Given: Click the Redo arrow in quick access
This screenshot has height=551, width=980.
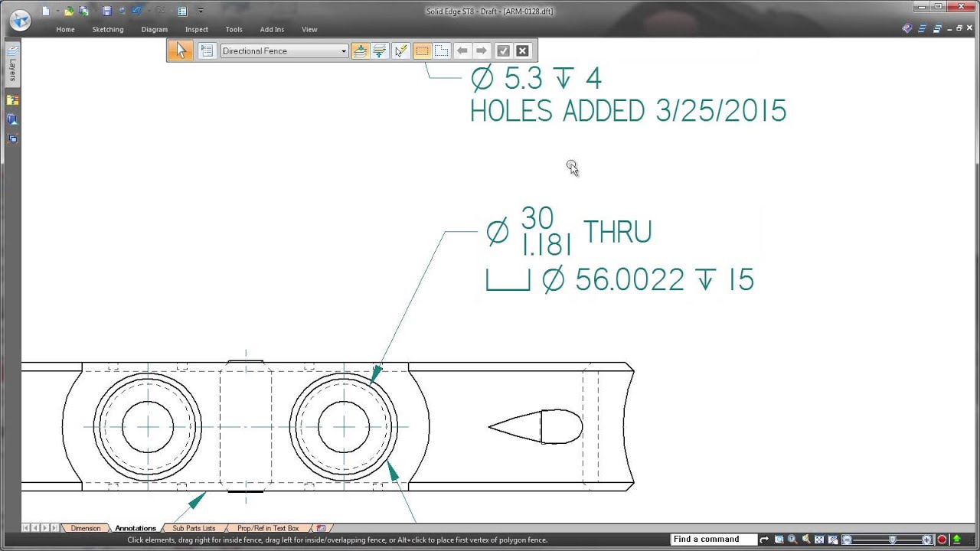Looking at the screenshot, I should click(161, 11).
